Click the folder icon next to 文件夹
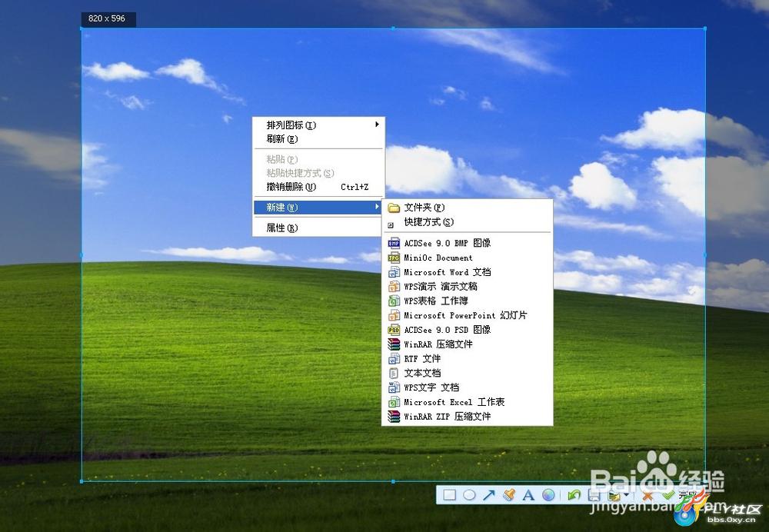Viewport: 769px width, 532px height. click(x=394, y=208)
